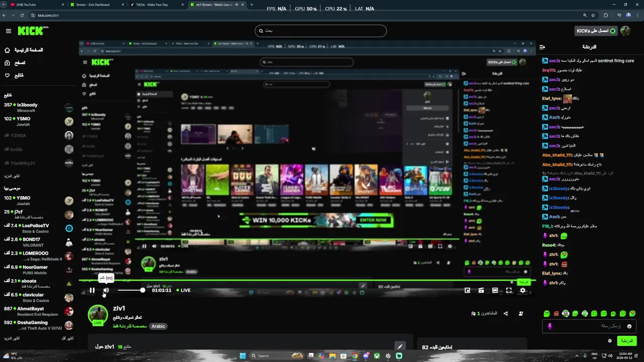The image size is (644, 362).
Task: Collapse recommended list with Show Less
Action: pyautogui.click(x=67, y=338)
